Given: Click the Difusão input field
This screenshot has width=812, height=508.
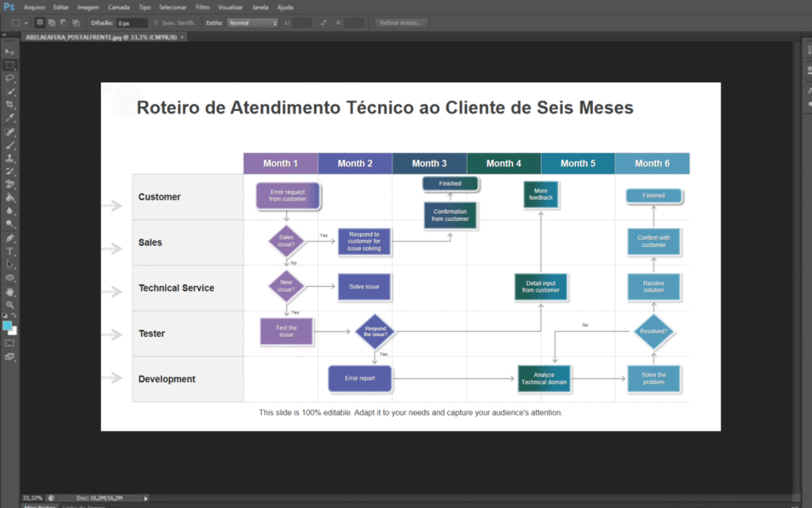Looking at the screenshot, I should [x=132, y=23].
